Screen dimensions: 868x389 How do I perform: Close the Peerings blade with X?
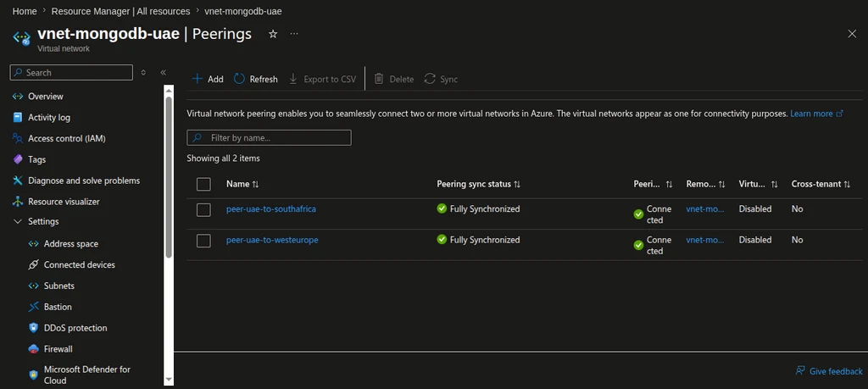pyautogui.click(x=852, y=34)
